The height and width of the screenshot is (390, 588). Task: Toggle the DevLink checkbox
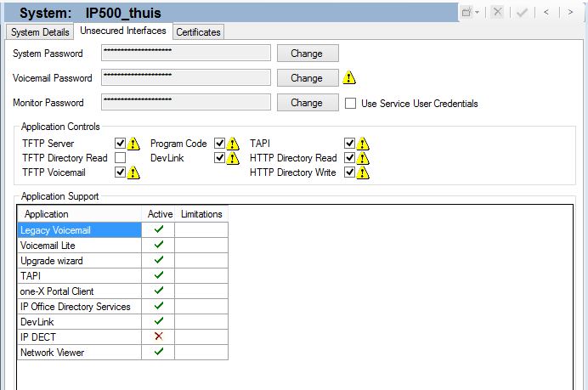[219, 158]
